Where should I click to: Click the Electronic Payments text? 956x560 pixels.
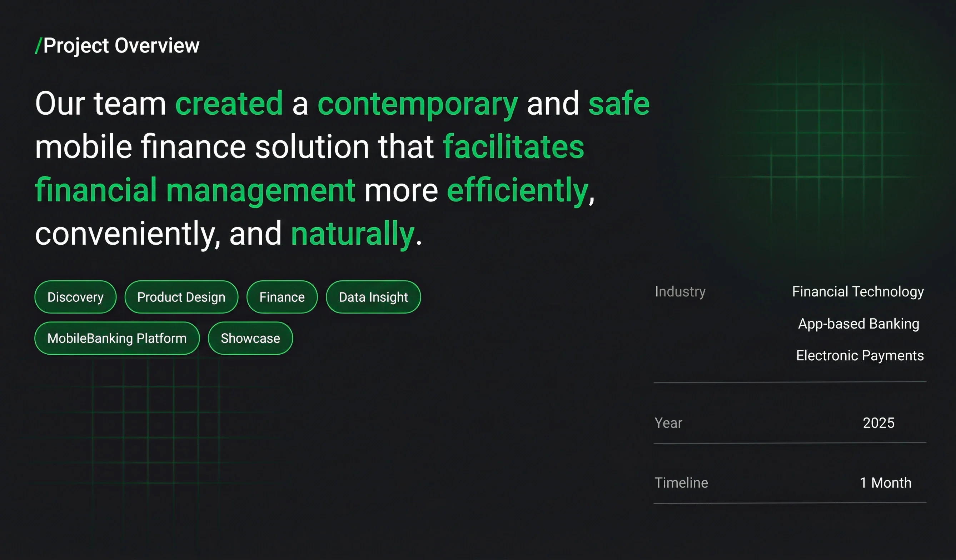pos(860,356)
